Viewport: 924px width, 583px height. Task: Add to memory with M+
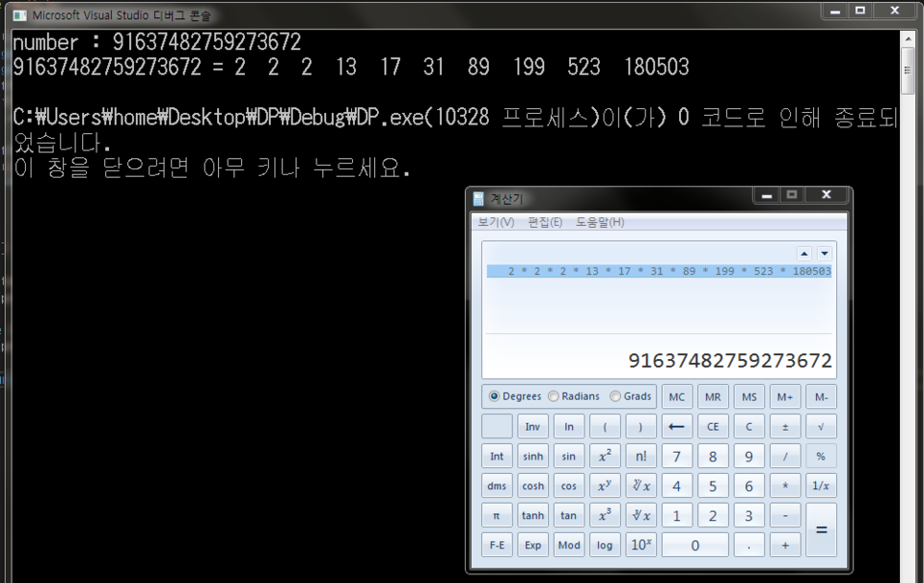point(785,396)
